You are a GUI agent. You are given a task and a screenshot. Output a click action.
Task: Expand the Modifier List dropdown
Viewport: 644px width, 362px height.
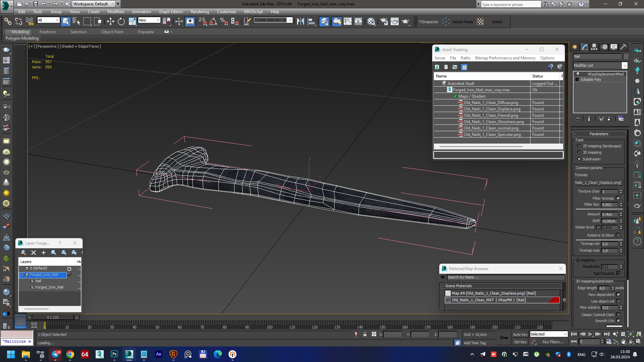click(600, 65)
